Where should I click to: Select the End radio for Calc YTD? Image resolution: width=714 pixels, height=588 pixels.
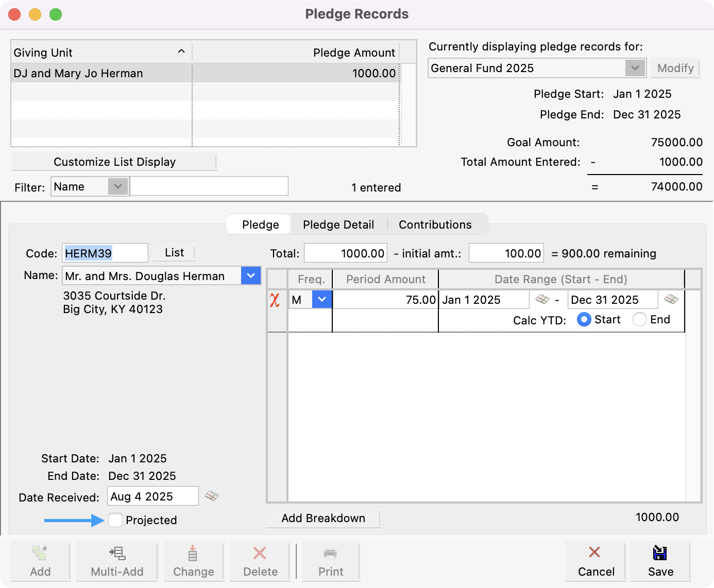point(640,320)
